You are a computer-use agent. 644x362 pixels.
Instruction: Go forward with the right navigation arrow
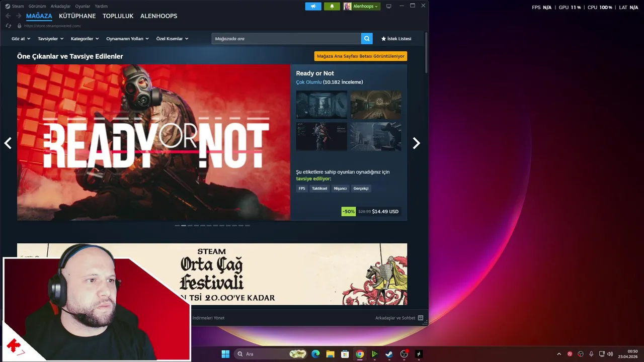19,16
